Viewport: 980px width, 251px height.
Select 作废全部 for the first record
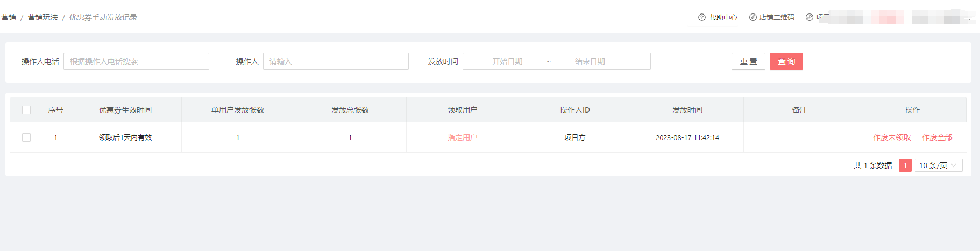tap(936, 137)
